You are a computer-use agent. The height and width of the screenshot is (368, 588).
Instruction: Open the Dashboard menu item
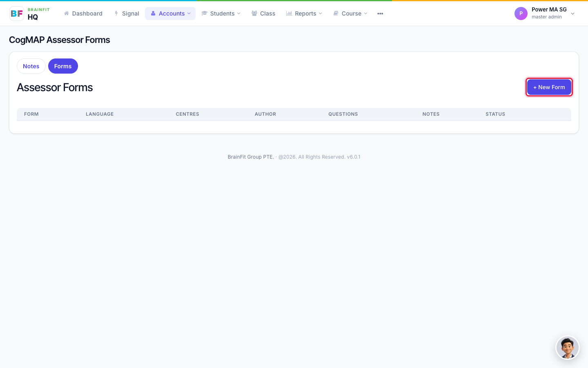(83, 13)
